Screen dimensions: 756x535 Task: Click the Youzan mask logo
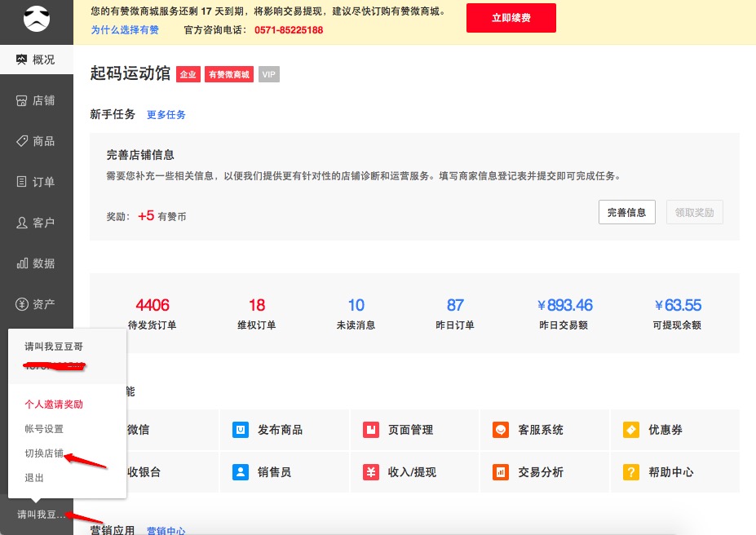[37, 19]
